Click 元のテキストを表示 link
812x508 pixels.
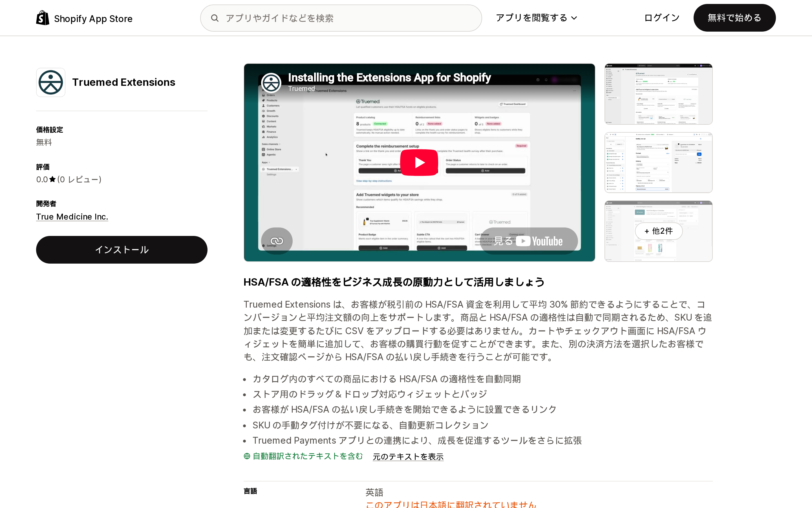pyautogui.click(x=408, y=457)
